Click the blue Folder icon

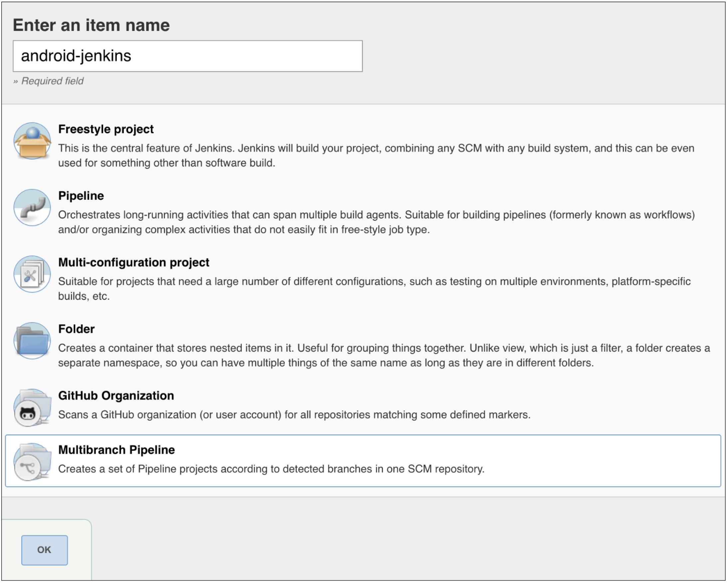[32, 341]
